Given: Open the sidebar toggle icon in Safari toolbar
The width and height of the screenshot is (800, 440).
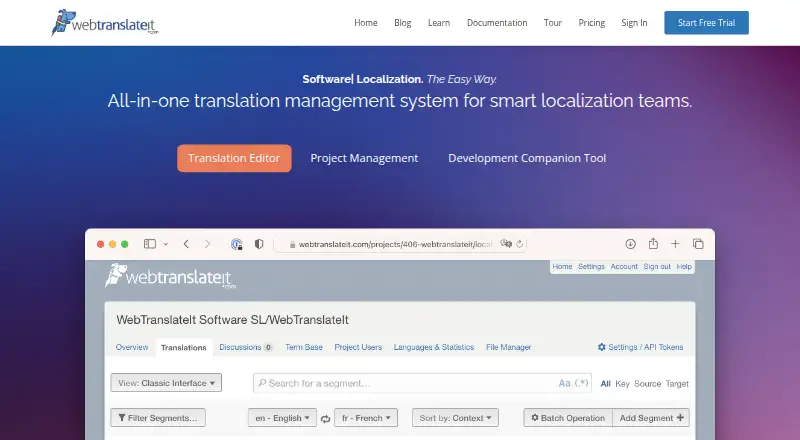Looking at the screenshot, I should (x=149, y=244).
